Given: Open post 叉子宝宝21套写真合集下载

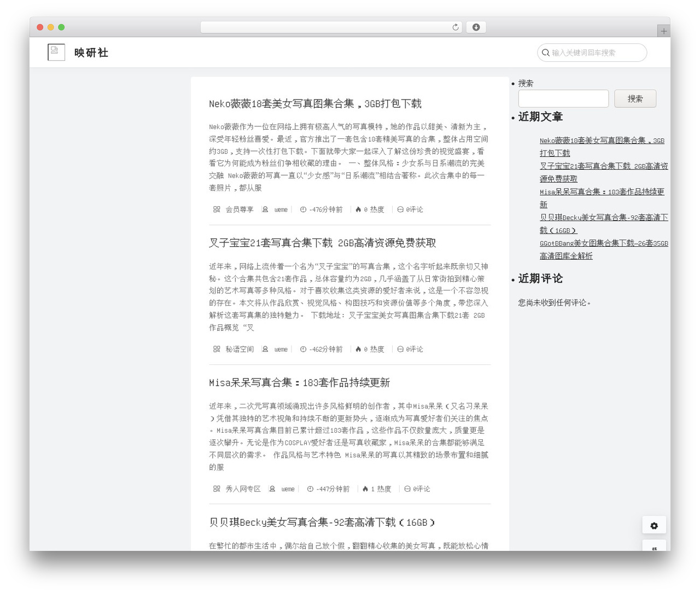Looking at the screenshot, I should point(323,243).
